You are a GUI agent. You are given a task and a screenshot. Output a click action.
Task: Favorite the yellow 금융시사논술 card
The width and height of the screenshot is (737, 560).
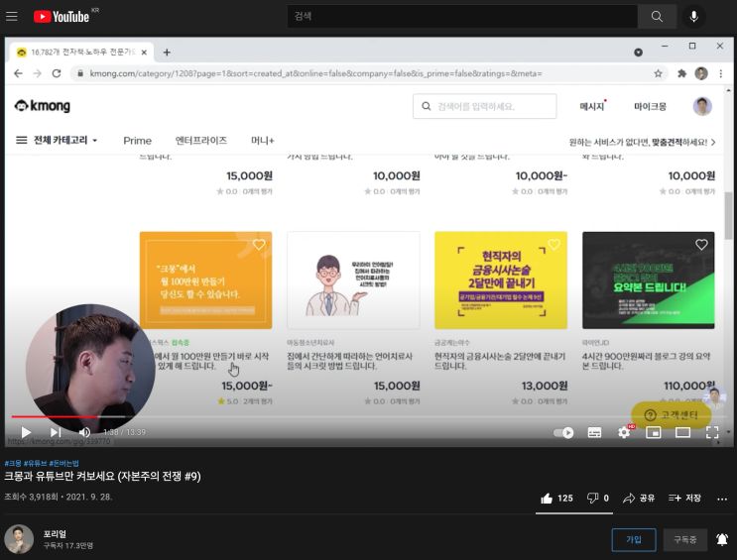[554, 245]
